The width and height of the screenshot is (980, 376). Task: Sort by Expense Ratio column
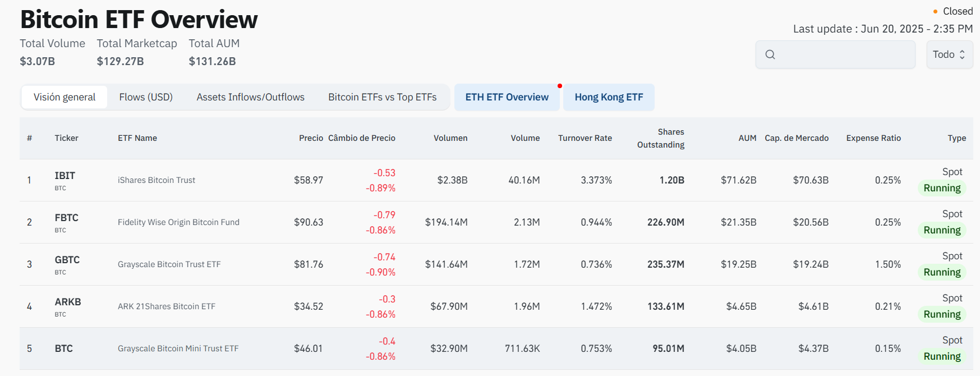click(873, 138)
